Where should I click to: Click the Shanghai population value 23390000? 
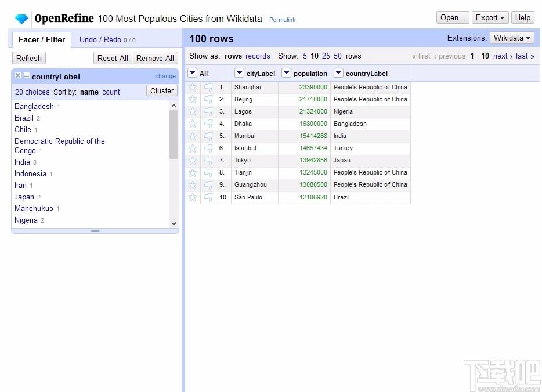[313, 88]
